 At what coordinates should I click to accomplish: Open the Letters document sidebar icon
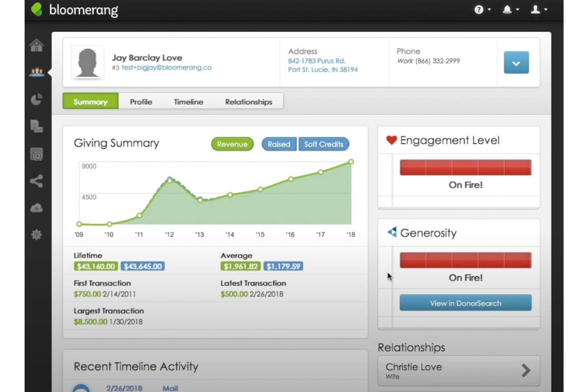coord(37,126)
